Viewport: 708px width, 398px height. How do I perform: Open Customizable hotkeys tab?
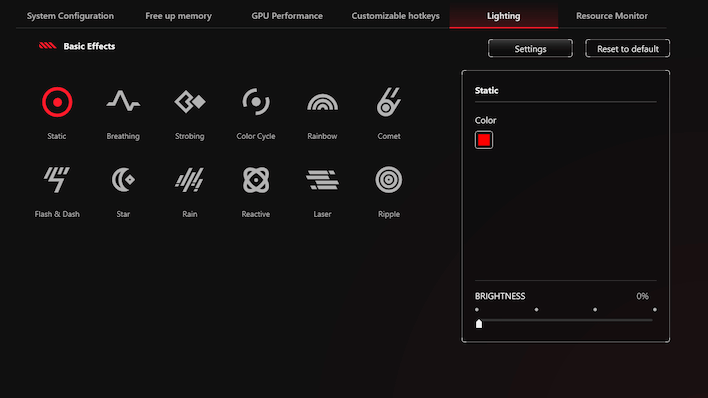tap(395, 16)
